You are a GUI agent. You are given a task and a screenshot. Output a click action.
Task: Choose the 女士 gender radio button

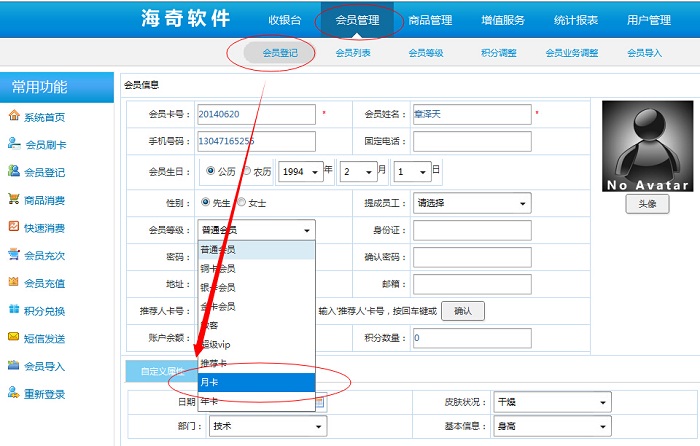pos(241,203)
